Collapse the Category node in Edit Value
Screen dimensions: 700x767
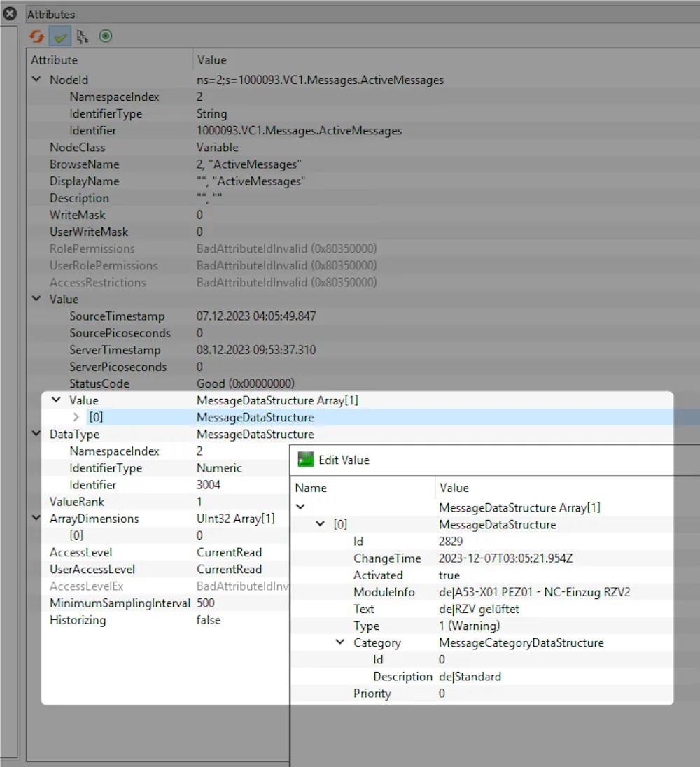pos(340,642)
